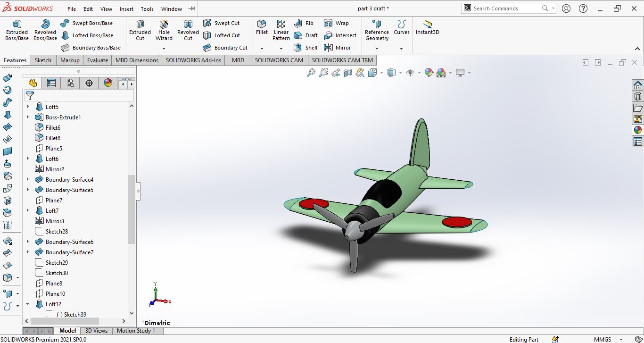Open Edit Appearance from view toolbar
Viewport: 644px width, 343px height.
tap(429, 73)
